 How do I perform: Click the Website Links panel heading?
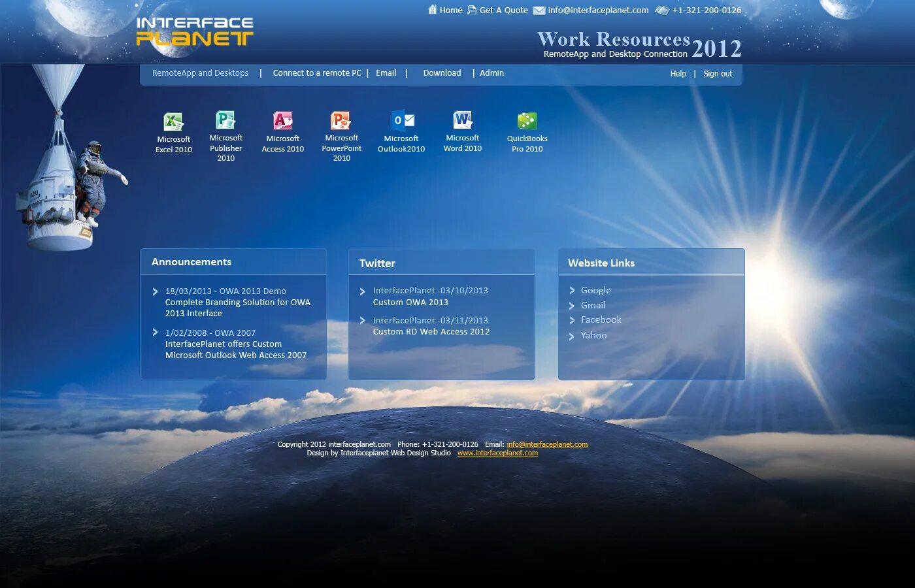(601, 263)
